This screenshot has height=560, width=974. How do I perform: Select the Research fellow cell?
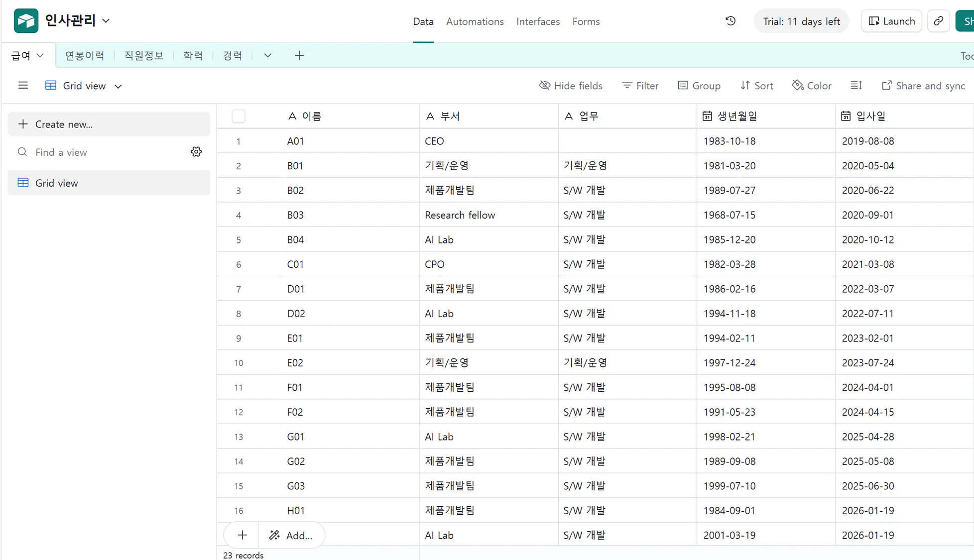[x=488, y=215]
